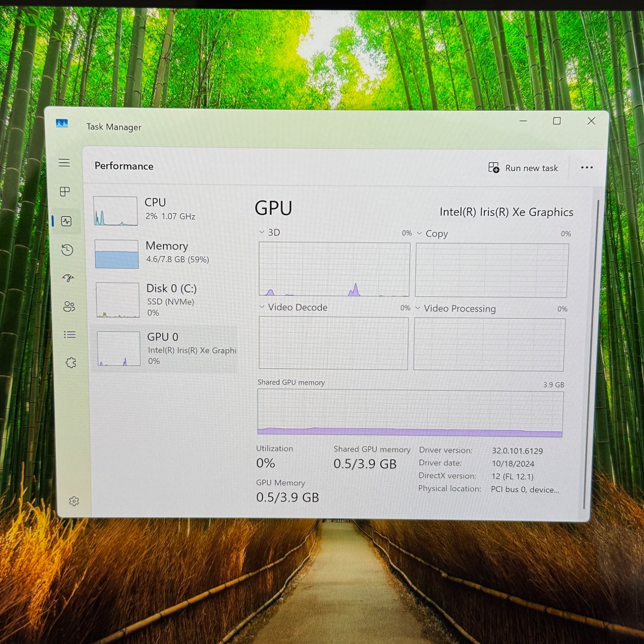Switch to the Users page
The height and width of the screenshot is (644, 644).
[x=69, y=306]
